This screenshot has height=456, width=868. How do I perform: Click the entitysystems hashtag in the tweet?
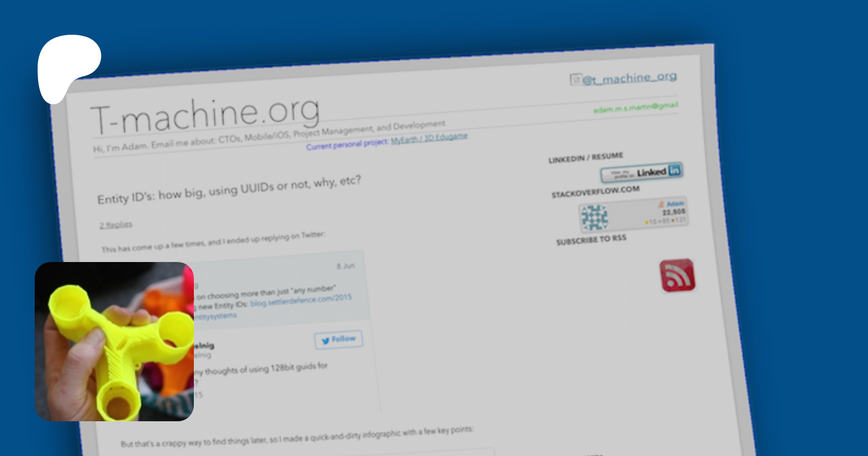click(x=216, y=317)
